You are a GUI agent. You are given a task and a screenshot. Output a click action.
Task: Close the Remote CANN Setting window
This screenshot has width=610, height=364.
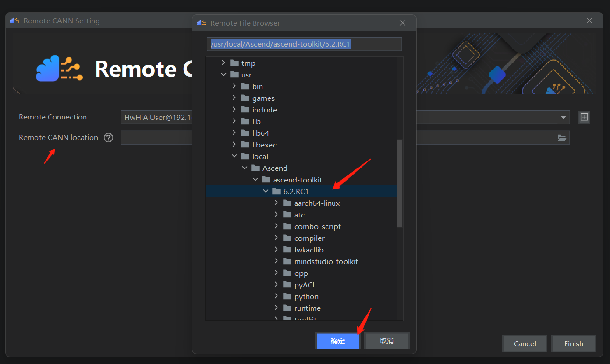pyautogui.click(x=589, y=21)
